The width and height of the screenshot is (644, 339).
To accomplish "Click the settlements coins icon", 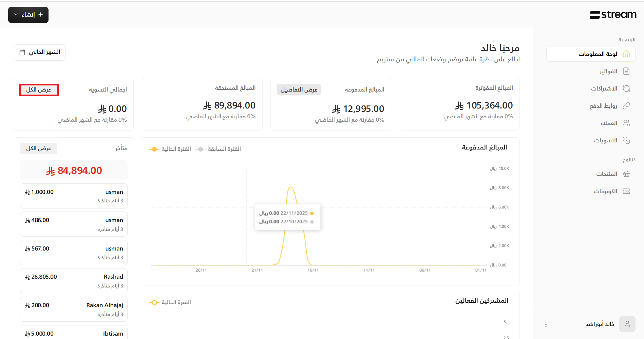I will point(626,140).
